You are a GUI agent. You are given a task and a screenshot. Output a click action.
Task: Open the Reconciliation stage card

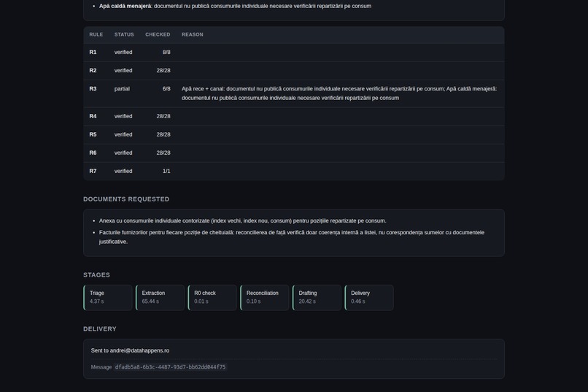coord(265,298)
